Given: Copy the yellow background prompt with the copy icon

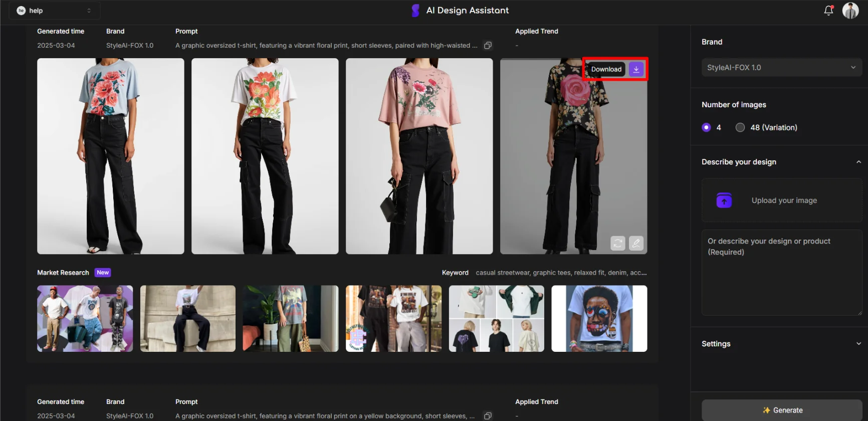Looking at the screenshot, I should pos(488,416).
